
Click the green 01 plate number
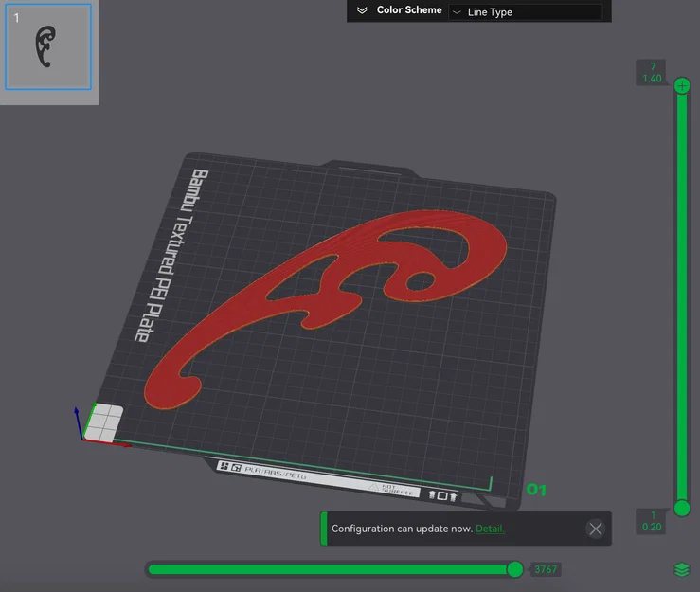click(x=536, y=490)
